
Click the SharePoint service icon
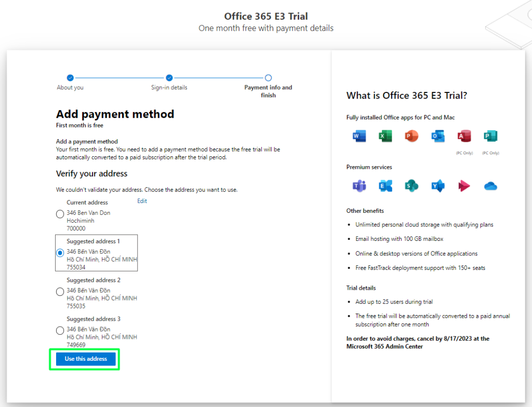(x=411, y=186)
